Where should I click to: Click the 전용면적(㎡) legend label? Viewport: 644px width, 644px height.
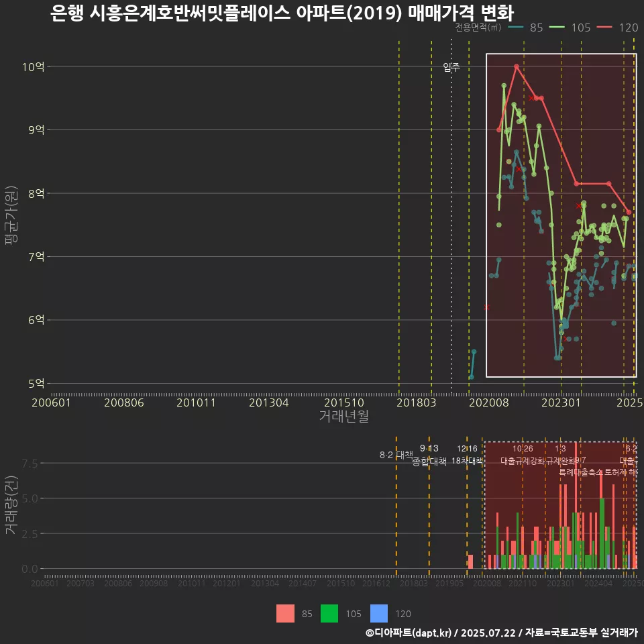(x=478, y=28)
